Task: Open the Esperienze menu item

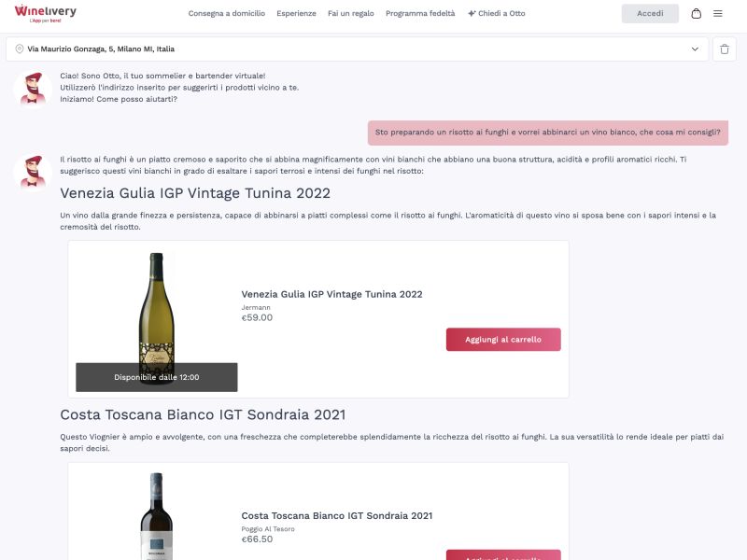Action: pyautogui.click(x=296, y=13)
